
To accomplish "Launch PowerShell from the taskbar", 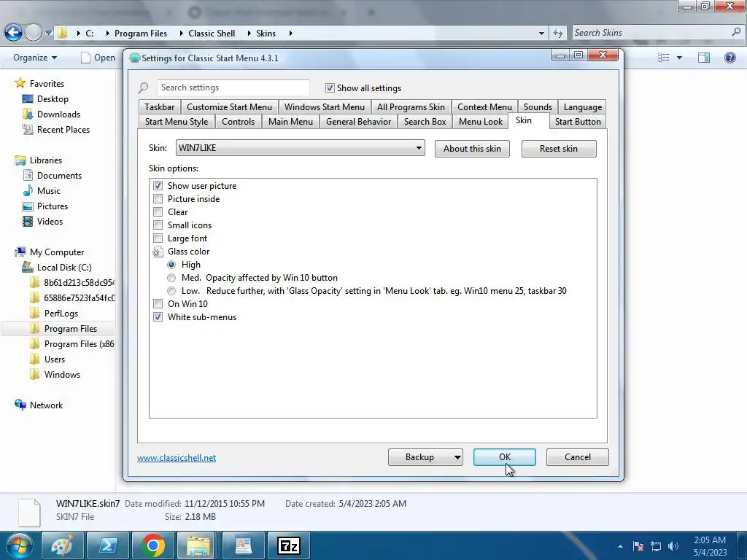I will coord(107,545).
